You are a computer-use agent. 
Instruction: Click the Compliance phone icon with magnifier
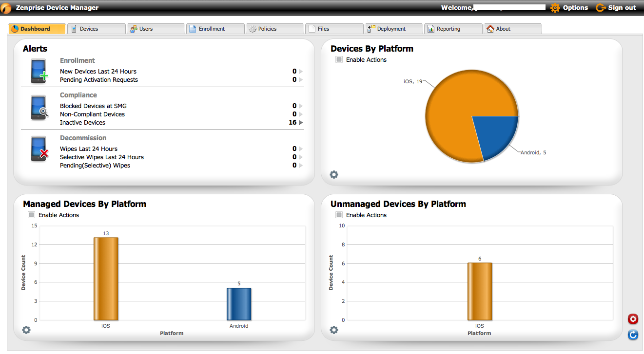[x=39, y=108]
